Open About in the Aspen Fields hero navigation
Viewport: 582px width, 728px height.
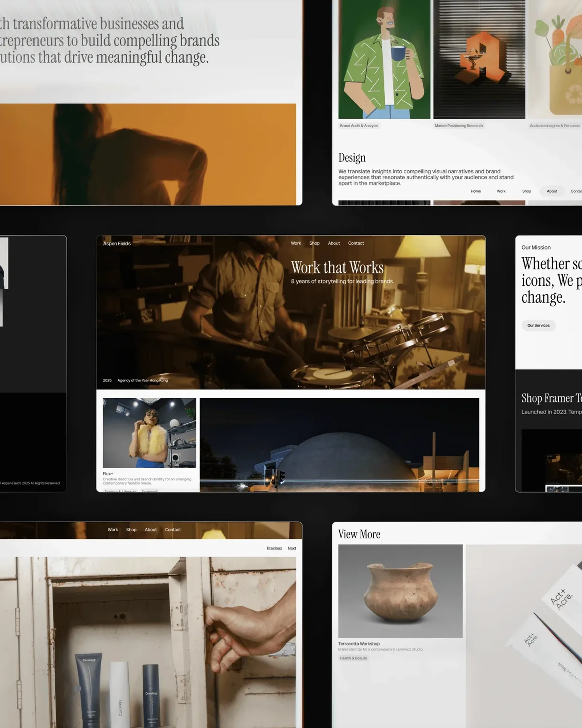[334, 243]
